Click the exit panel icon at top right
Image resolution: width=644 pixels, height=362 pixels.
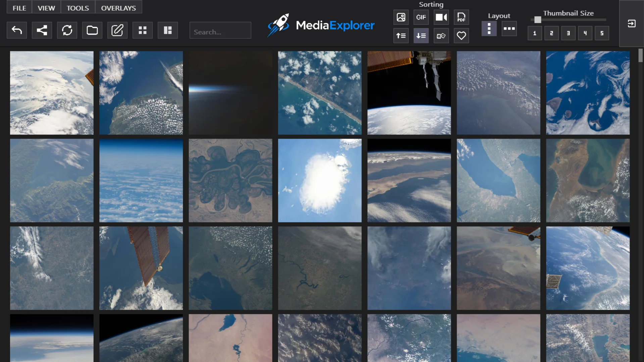click(632, 23)
